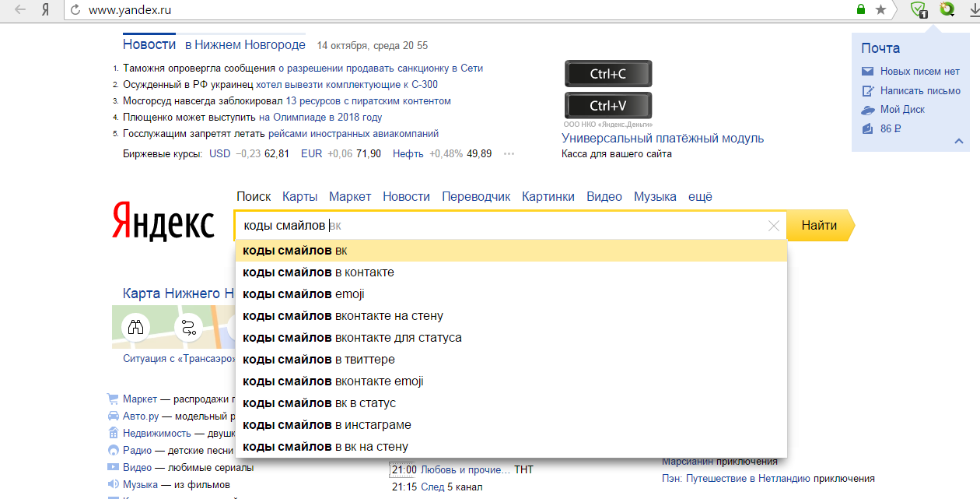Click the disk icon beside 'Мой Диск'
980x499 pixels.
868,110
